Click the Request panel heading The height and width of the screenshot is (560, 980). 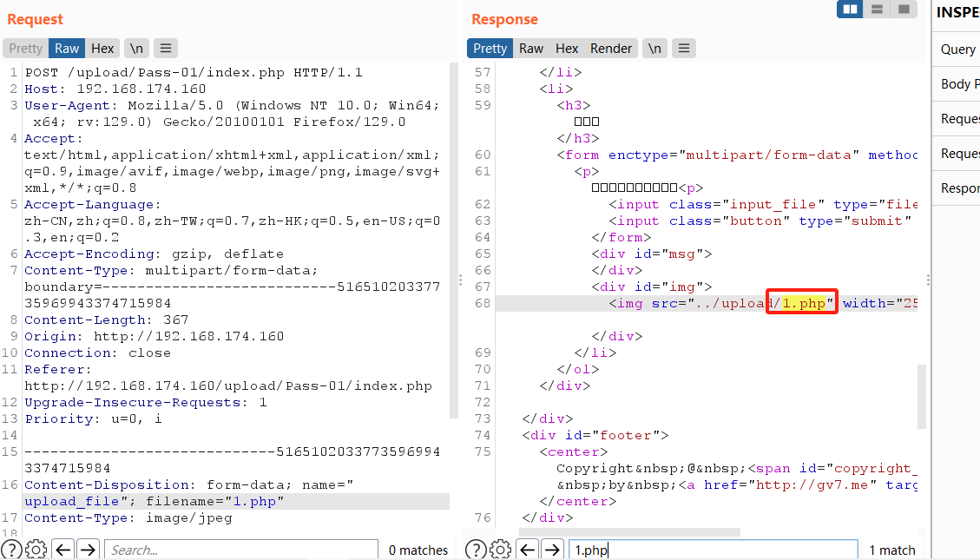pyautogui.click(x=35, y=19)
